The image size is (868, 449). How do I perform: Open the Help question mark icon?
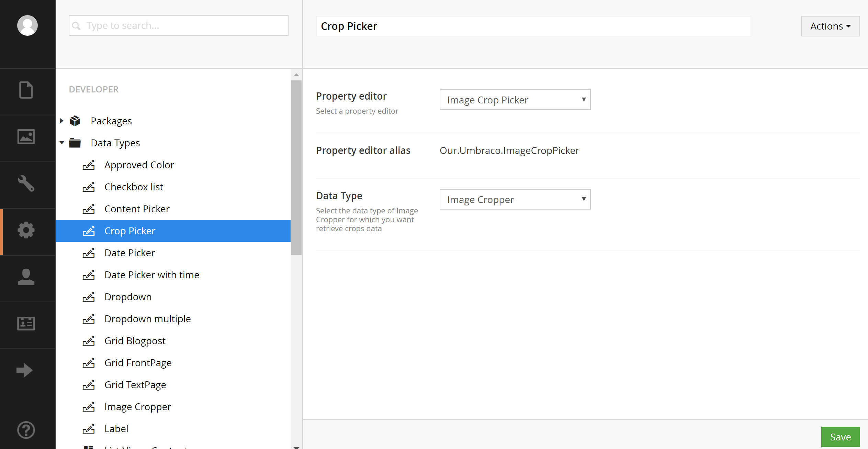pos(26,430)
